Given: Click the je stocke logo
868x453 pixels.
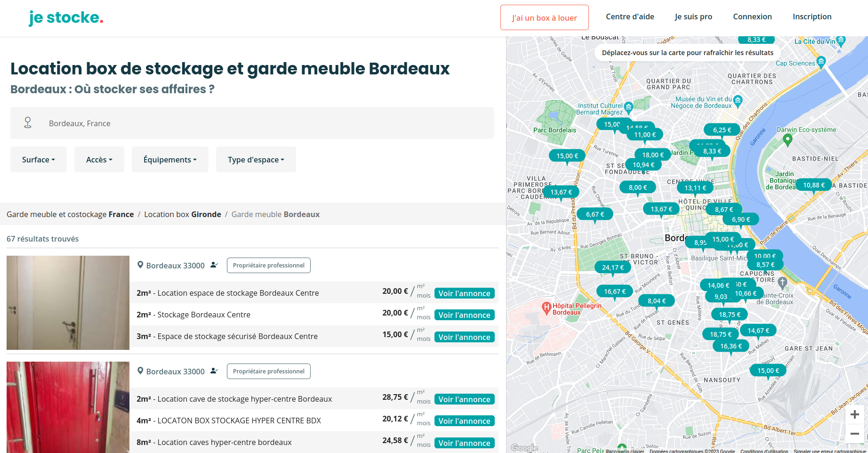Looking at the screenshot, I should (x=66, y=18).
